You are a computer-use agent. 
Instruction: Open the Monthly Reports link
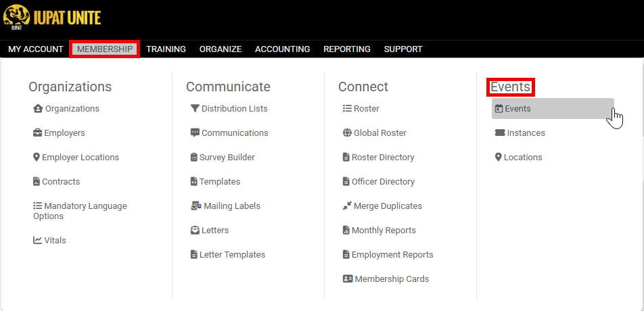(x=384, y=230)
